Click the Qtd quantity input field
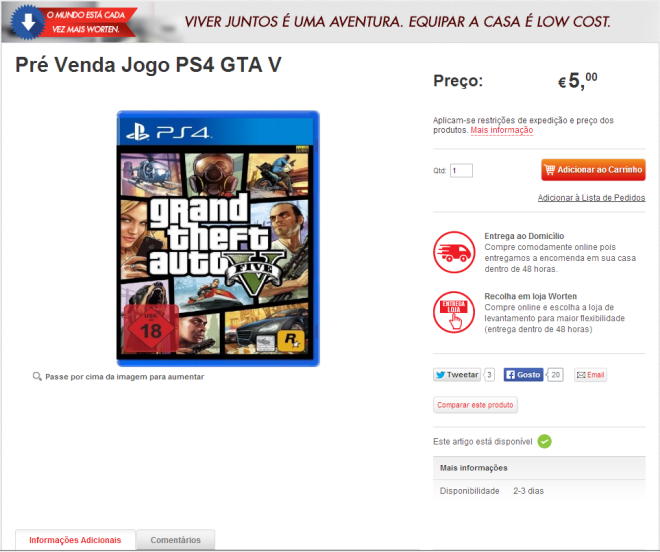Viewport: 660px width, 552px height. [x=461, y=171]
